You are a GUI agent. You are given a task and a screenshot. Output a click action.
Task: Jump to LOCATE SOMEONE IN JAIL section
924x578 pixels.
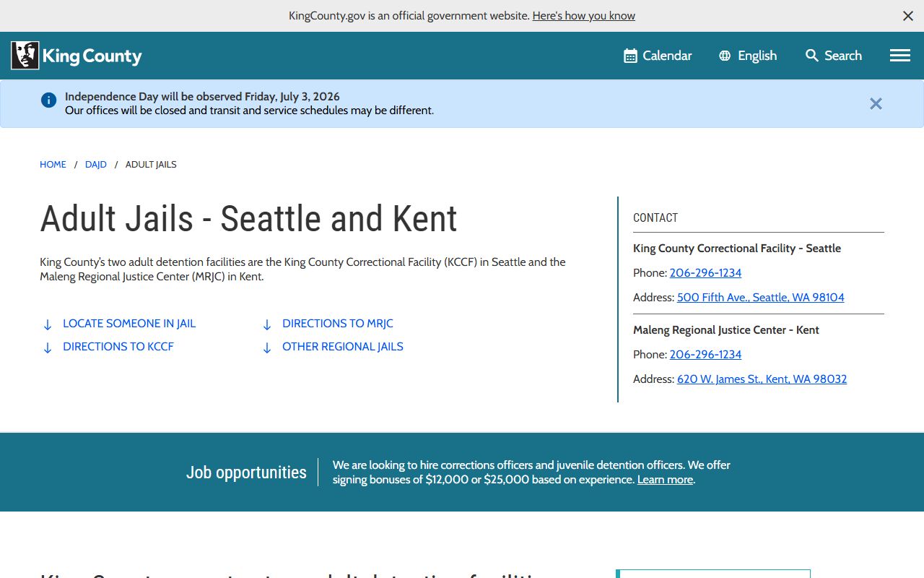tap(129, 324)
